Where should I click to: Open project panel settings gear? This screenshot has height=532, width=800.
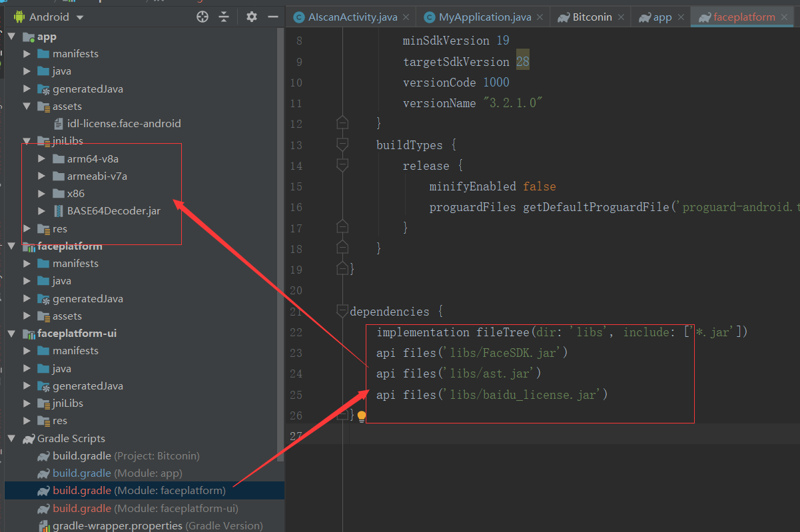click(251, 17)
